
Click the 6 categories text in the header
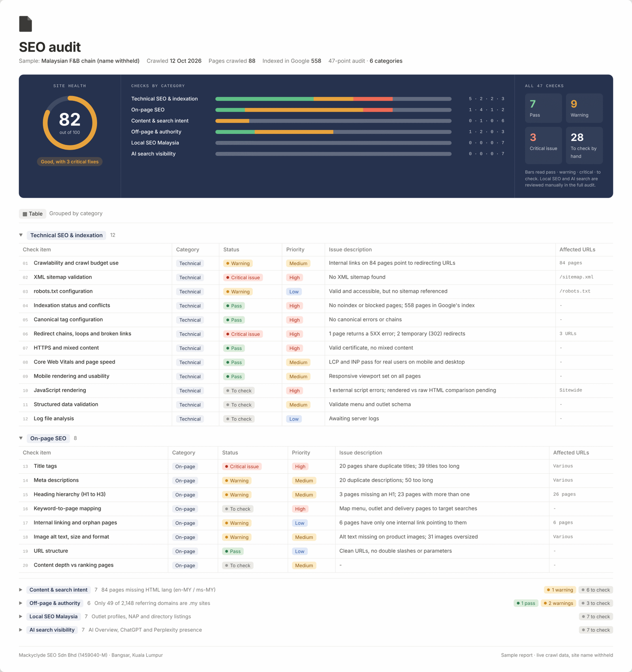tap(386, 61)
